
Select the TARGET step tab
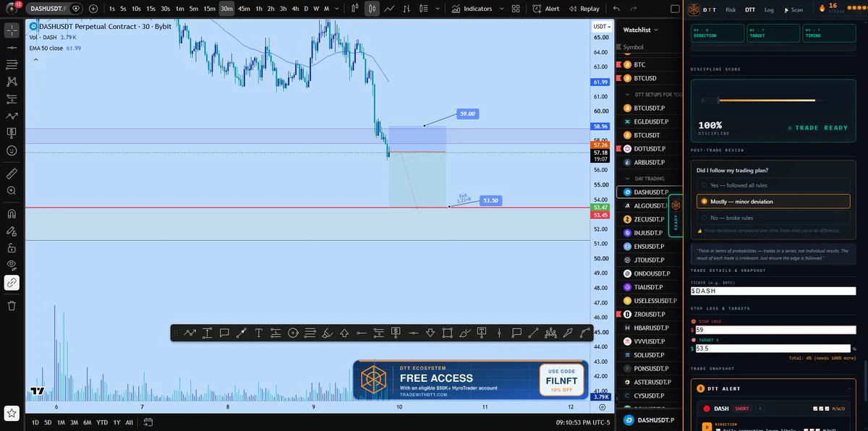click(x=773, y=33)
